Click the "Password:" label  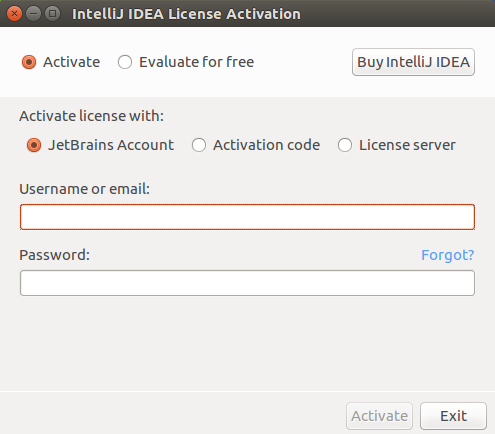(x=55, y=255)
